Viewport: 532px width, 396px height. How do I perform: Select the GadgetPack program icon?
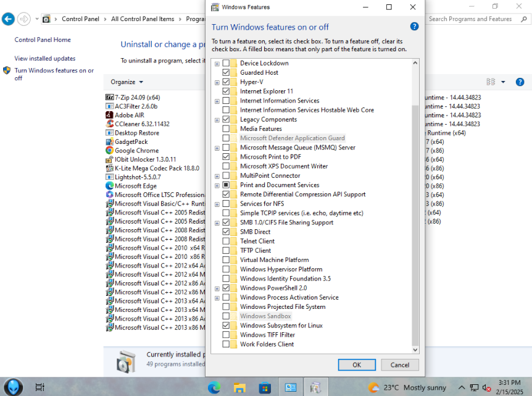point(109,141)
